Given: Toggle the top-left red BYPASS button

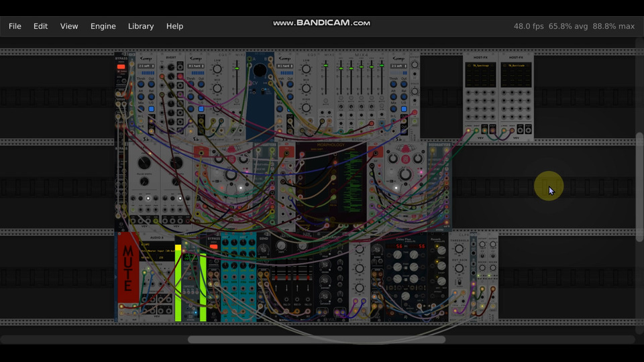Looking at the screenshot, I should click(x=121, y=67).
